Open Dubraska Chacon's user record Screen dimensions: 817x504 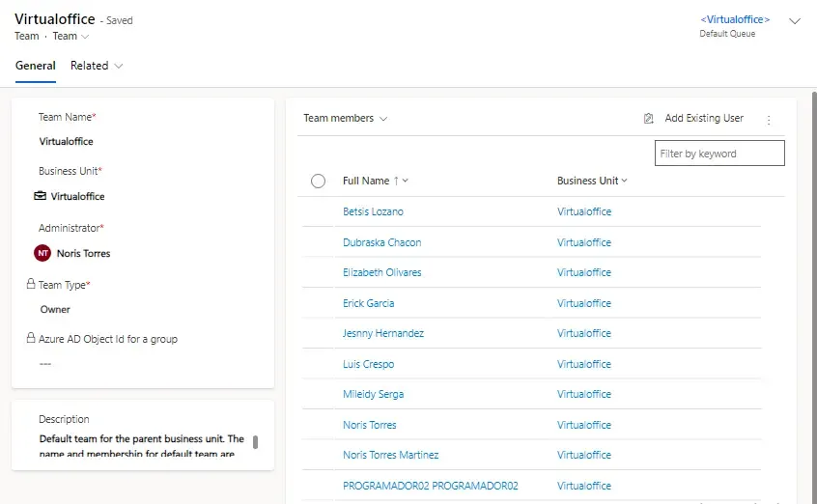pos(381,242)
